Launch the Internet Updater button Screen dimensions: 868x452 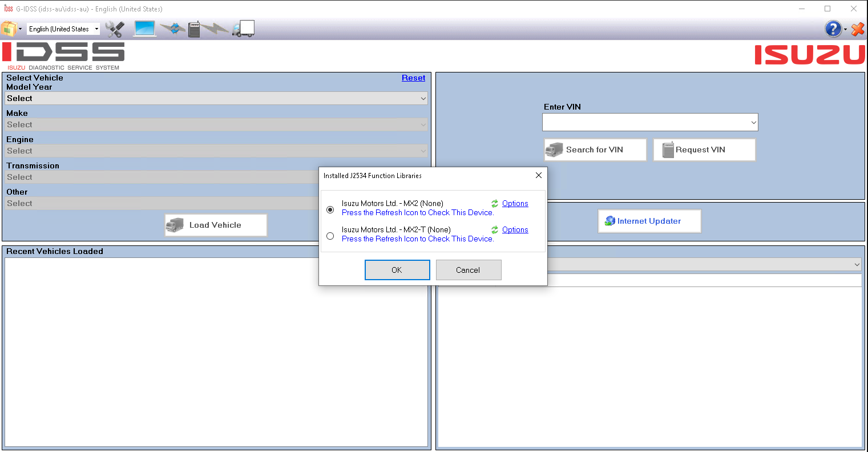(649, 221)
